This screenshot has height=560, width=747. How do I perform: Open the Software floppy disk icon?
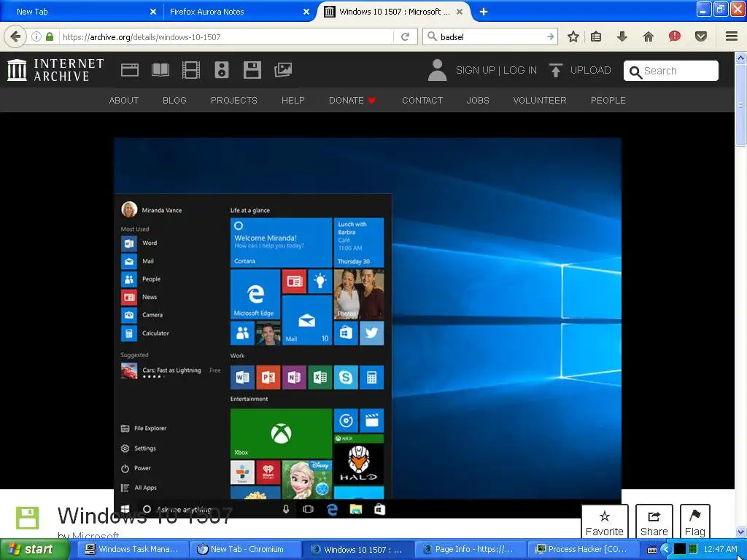point(252,70)
